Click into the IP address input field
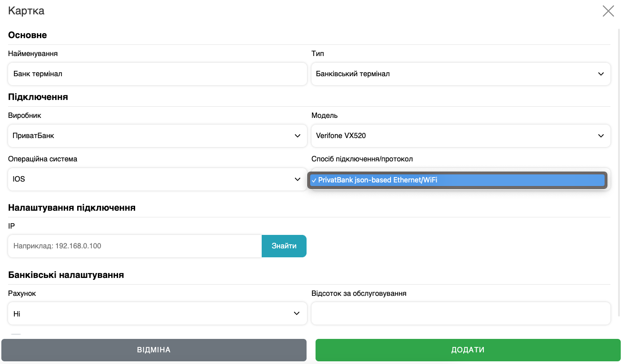The width and height of the screenshot is (623, 364). pyautogui.click(x=135, y=246)
